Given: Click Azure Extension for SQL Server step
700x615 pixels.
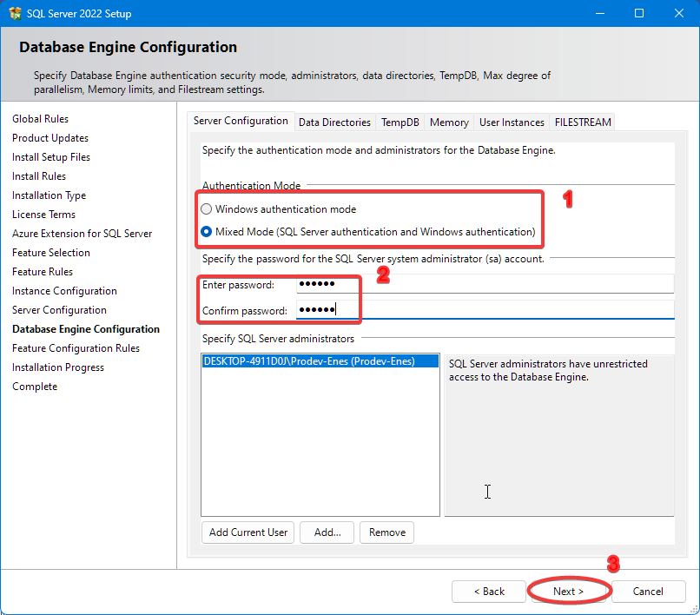Looking at the screenshot, I should [x=82, y=234].
